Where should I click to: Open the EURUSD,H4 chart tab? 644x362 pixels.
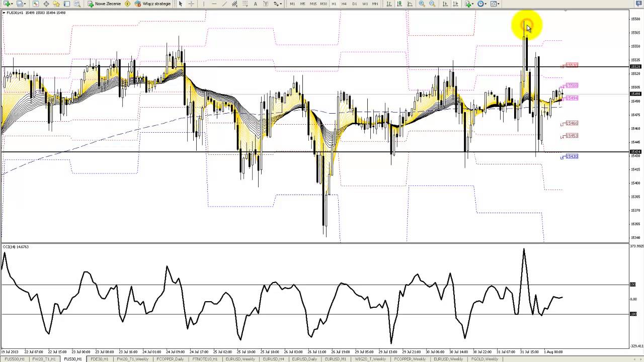point(274,359)
